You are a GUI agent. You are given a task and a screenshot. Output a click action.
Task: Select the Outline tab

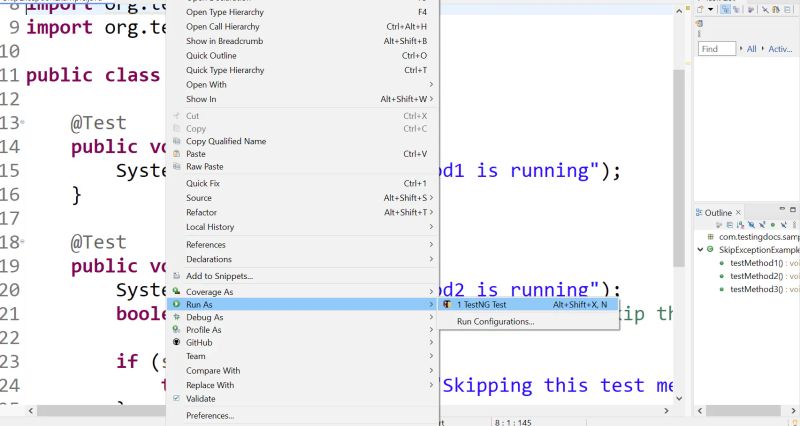[x=718, y=213]
